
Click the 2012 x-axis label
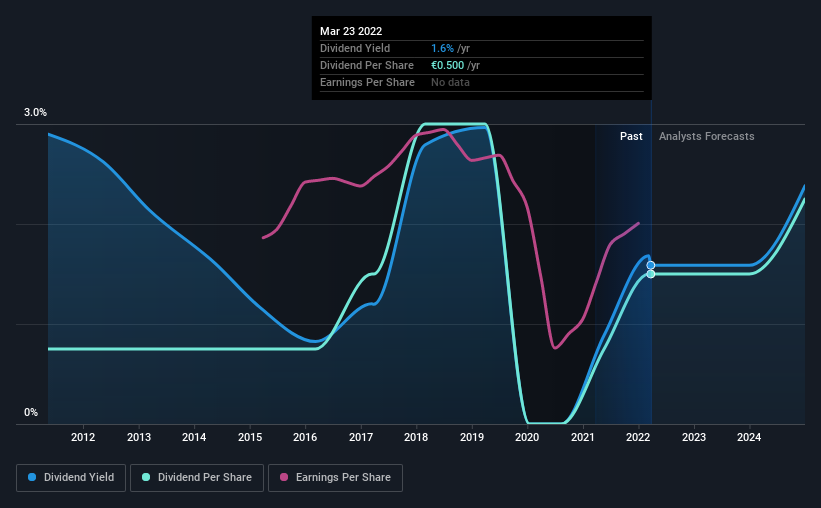[83, 437]
